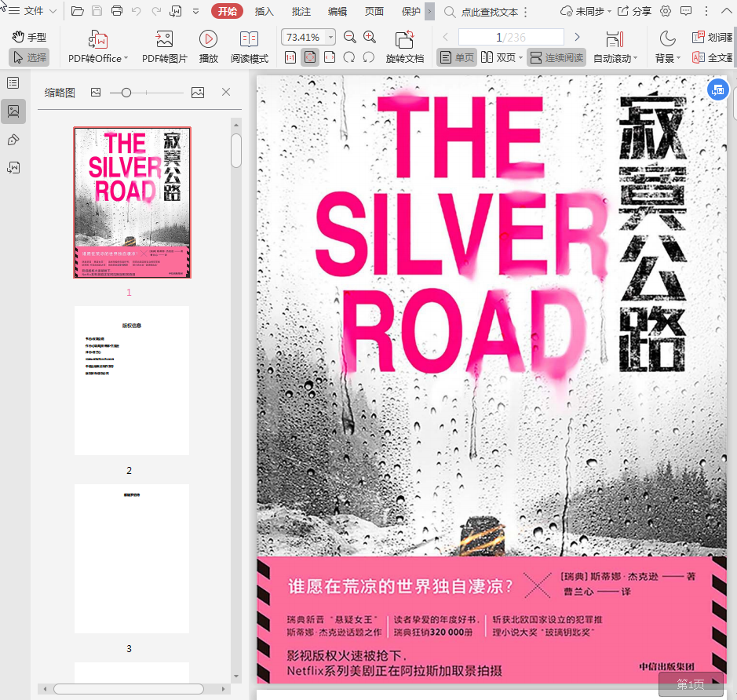Click the 划词翻译 word translate button
Viewport: 737px width, 700px height.
(712, 37)
